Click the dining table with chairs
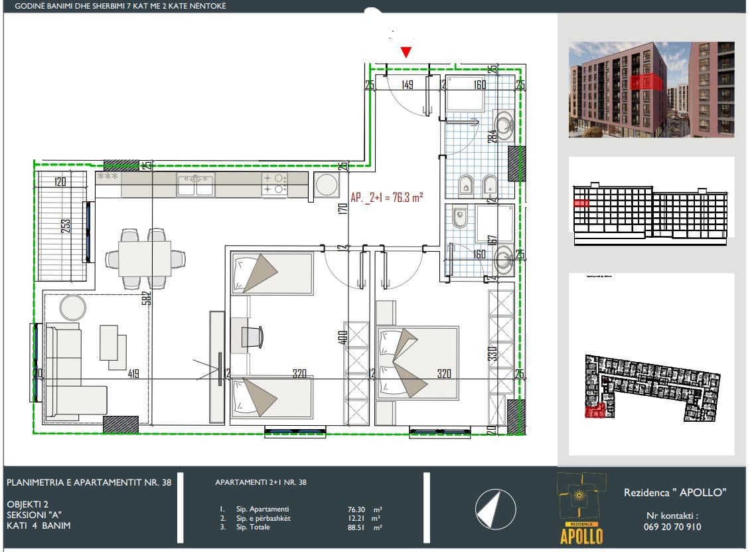 [145, 258]
